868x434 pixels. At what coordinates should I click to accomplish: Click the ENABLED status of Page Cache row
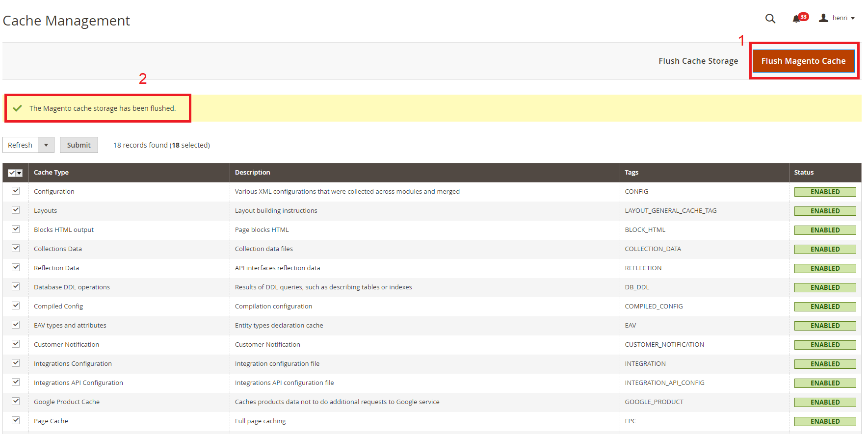coord(825,421)
